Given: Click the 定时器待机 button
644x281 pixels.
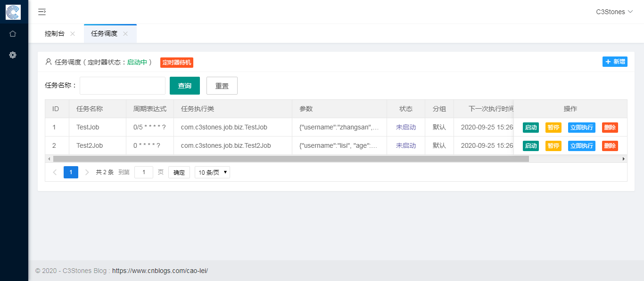Looking at the screenshot, I should 177,62.
